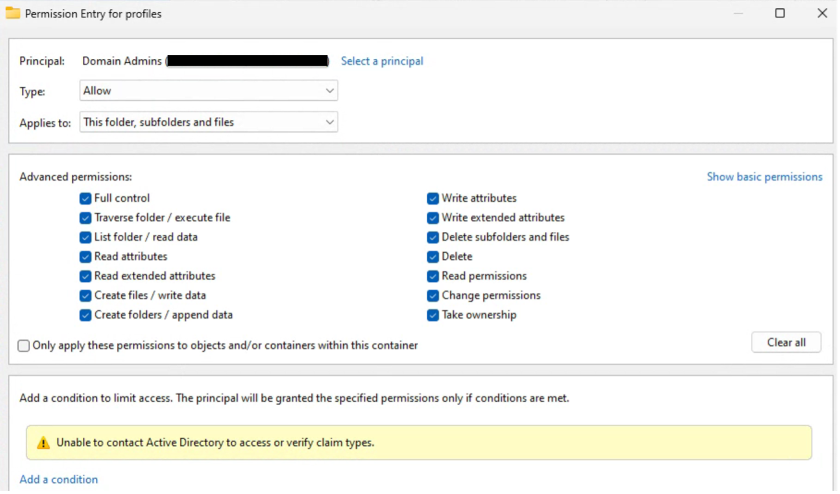Uncheck List folder / read data
This screenshot has height=494, width=840.
[86, 237]
